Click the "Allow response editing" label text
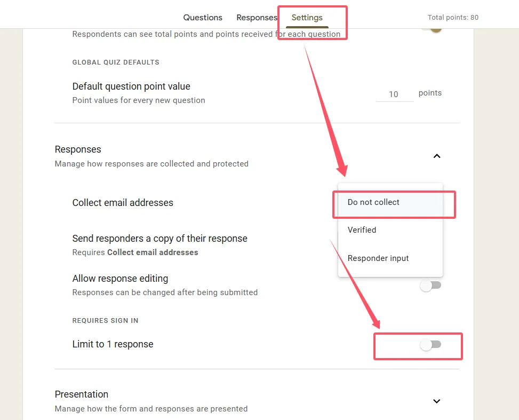Screen dimensions: 519x420 [120, 279]
